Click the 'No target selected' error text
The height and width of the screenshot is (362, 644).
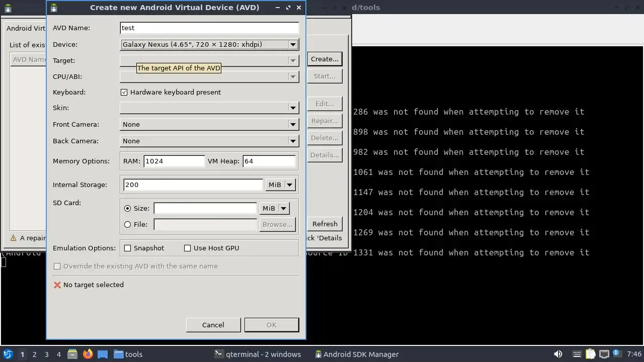(x=94, y=285)
